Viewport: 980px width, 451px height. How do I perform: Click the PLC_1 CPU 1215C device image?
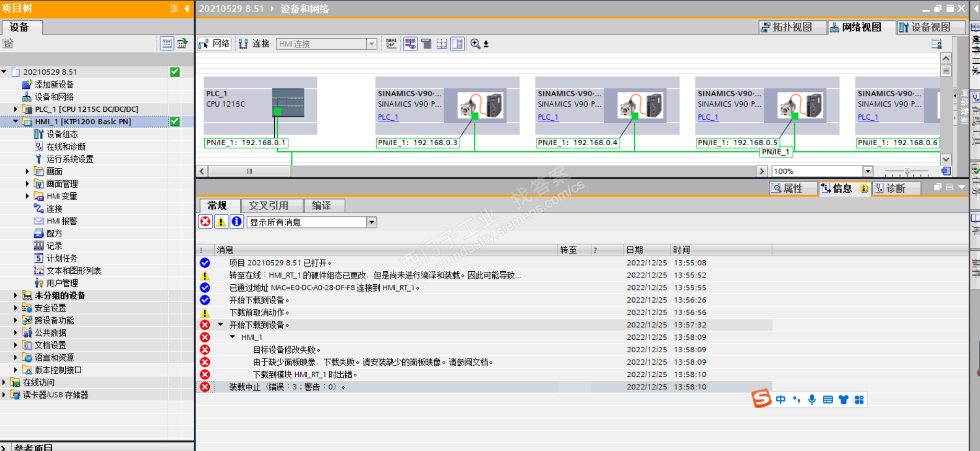[x=288, y=102]
